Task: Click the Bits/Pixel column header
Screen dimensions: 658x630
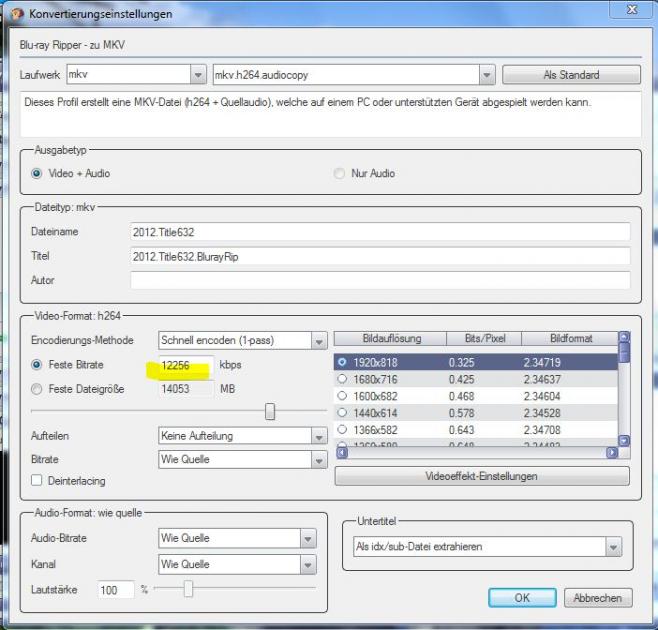Action: point(484,338)
